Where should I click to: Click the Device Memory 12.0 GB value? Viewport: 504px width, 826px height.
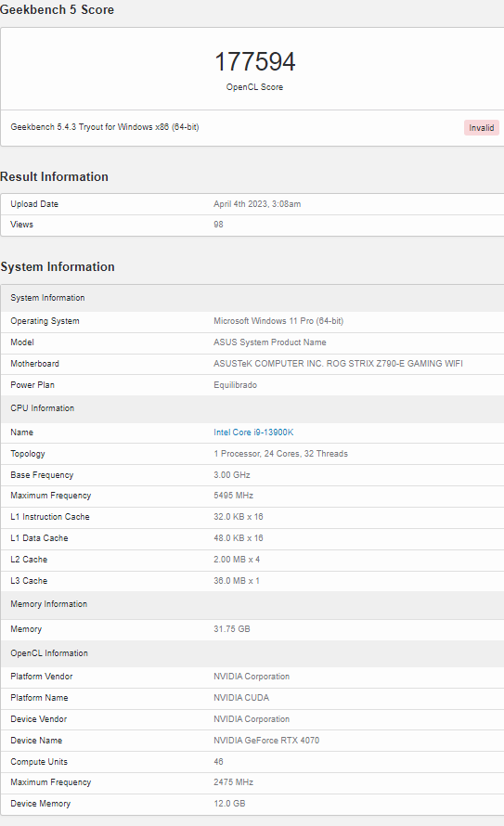click(229, 804)
